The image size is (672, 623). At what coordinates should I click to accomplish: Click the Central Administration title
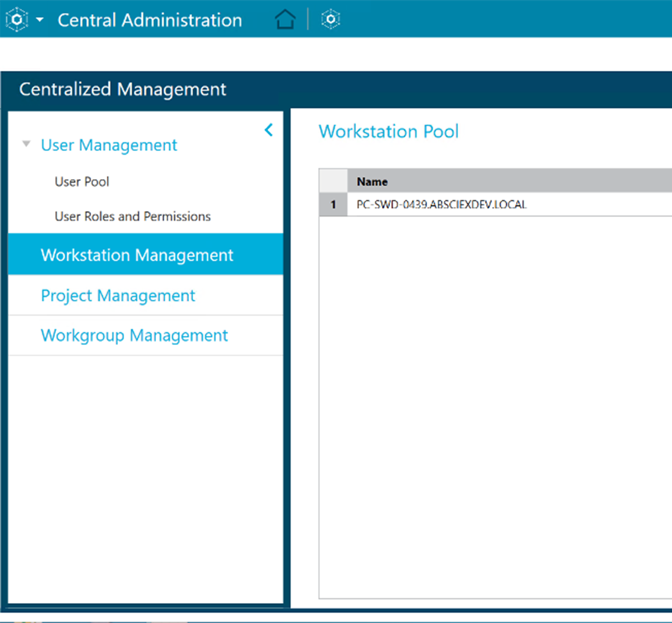(x=150, y=20)
